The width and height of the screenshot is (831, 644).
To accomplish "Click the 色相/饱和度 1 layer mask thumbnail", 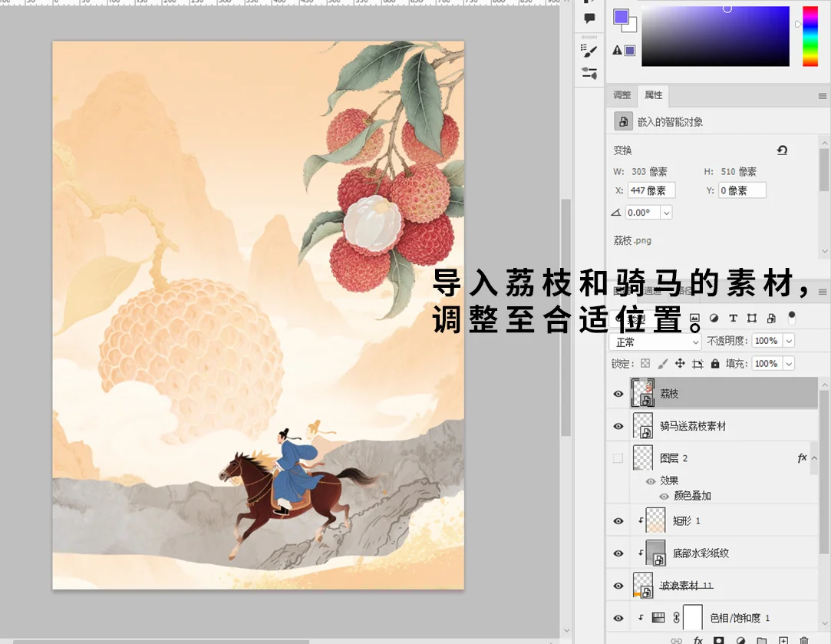I will 693,617.
